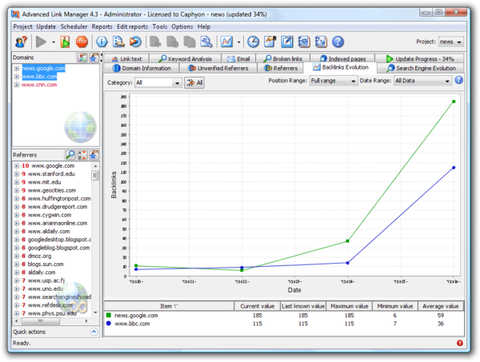This screenshot has width=480, height=362.
Task: Click the blue edit report icon
Action: tap(287, 42)
